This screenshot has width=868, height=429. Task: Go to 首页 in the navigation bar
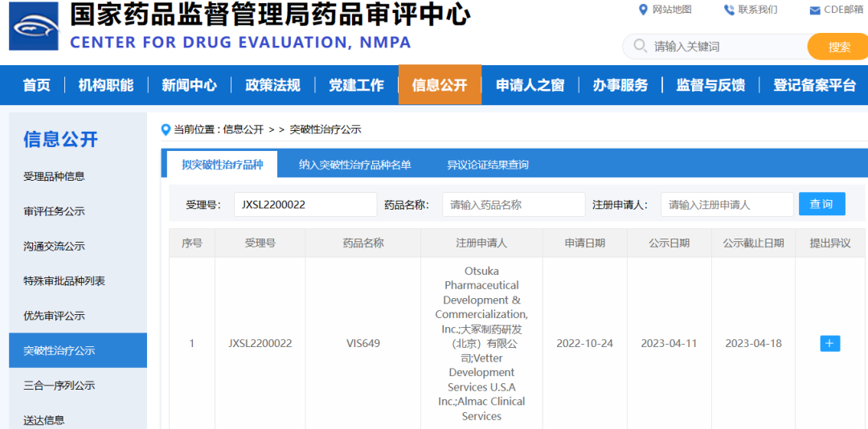pos(36,85)
